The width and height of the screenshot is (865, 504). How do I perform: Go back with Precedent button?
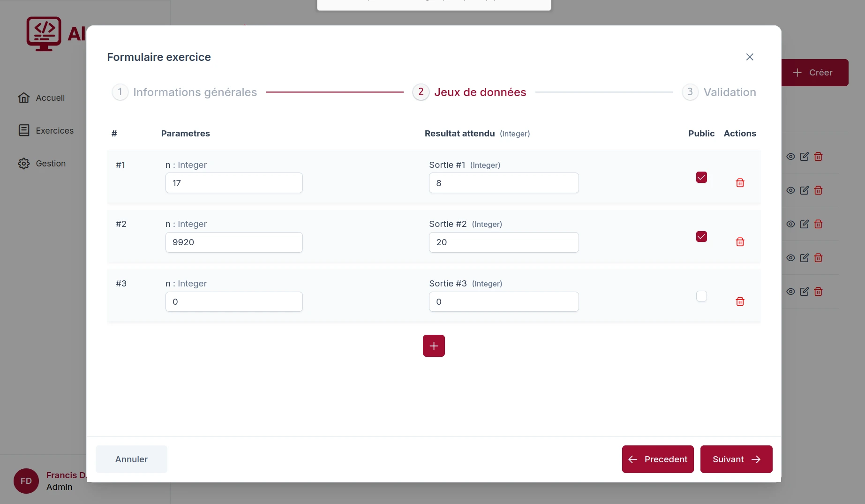coord(658,459)
